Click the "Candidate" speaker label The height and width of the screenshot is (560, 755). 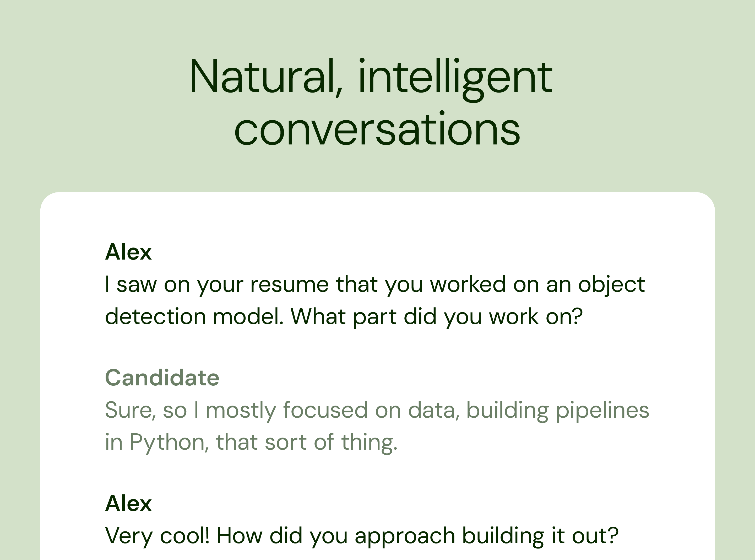pos(162,378)
